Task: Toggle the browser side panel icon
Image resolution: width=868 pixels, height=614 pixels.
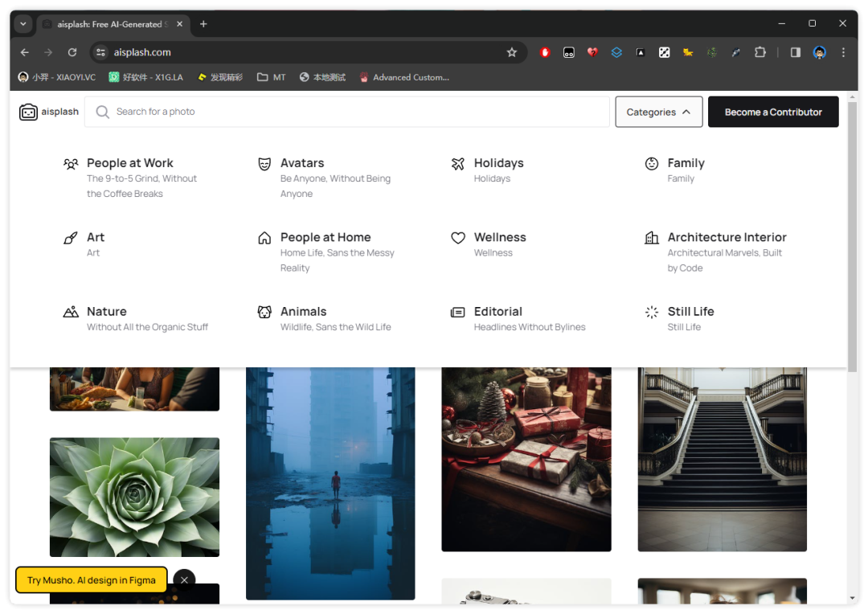Action: coord(796,52)
